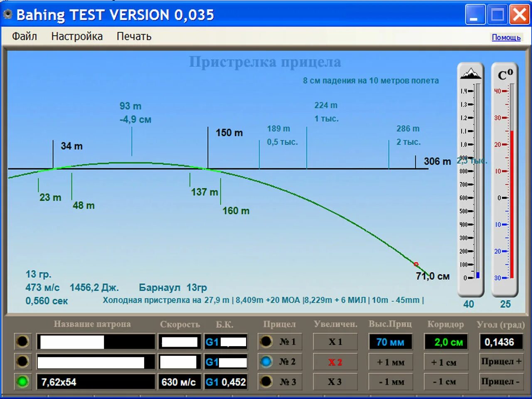Adjust the red temperature thermometer slider

click(512, 181)
